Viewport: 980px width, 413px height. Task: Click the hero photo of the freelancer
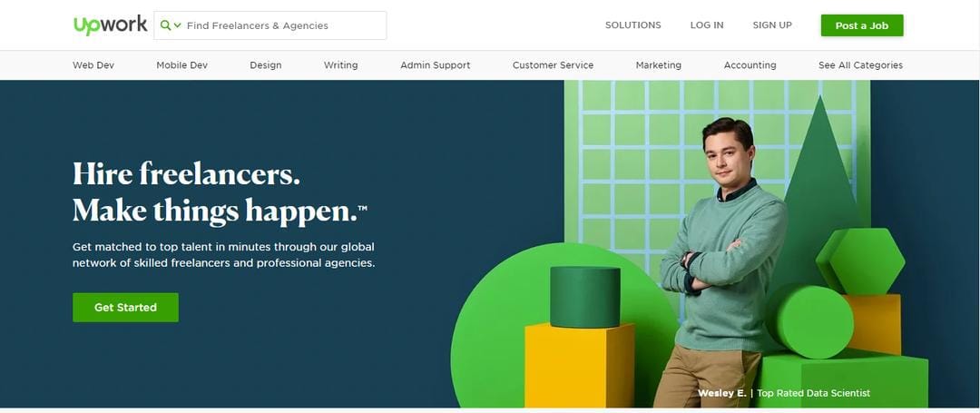(x=717, y=262)
